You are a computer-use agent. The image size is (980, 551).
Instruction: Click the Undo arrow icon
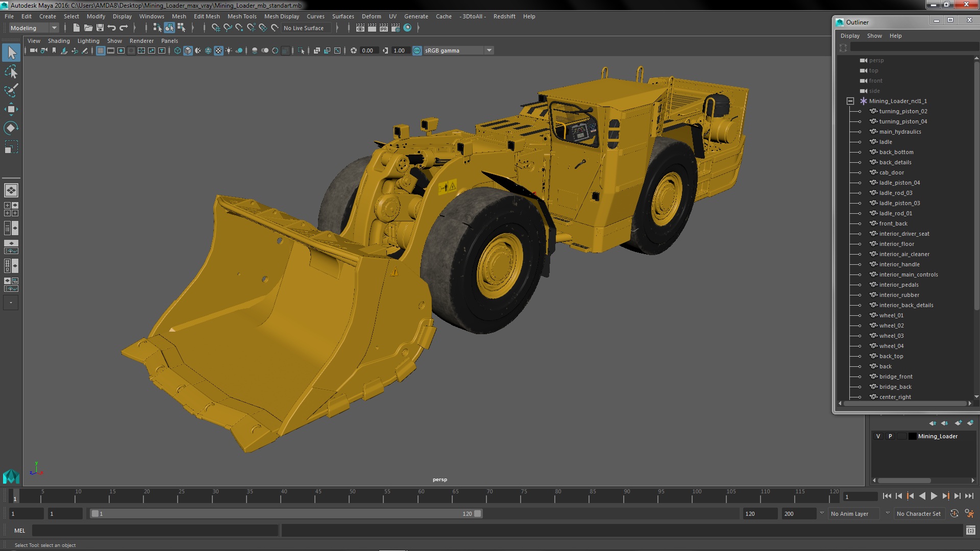[x=112, y=28]
